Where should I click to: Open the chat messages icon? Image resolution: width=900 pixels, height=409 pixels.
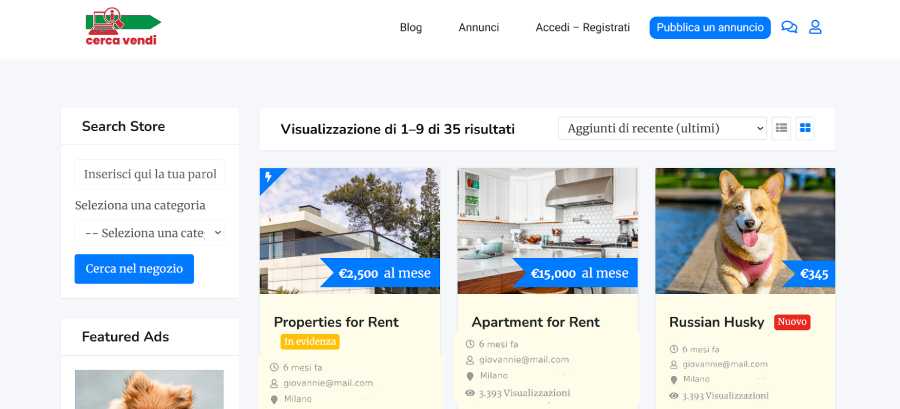pos(789,27)
